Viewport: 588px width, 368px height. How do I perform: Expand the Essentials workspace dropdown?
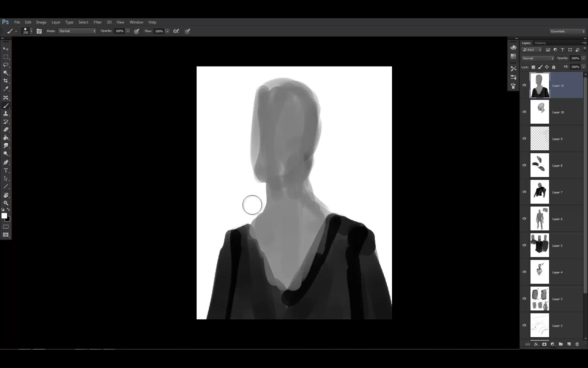point(567,31)
